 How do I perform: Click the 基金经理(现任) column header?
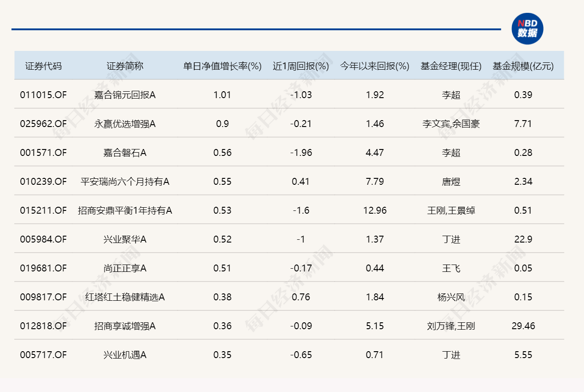[451, 66]
